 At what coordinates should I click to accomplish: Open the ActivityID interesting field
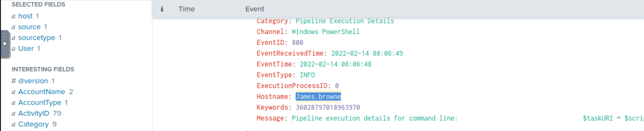tap(33, 113)
